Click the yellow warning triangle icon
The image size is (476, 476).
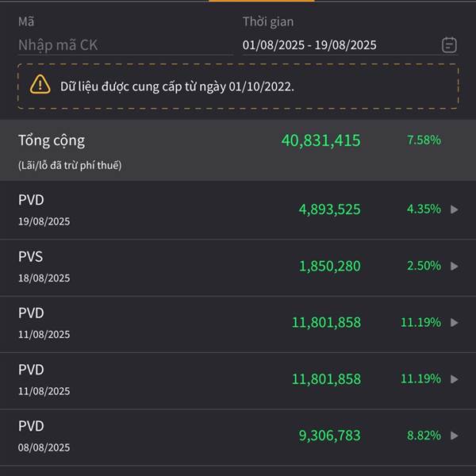click(40, 84)
